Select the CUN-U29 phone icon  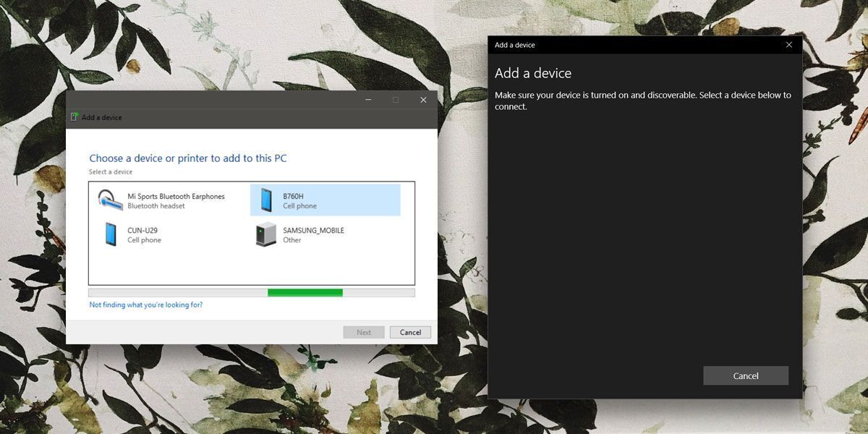pyautogui.click(x=110, y=233)
